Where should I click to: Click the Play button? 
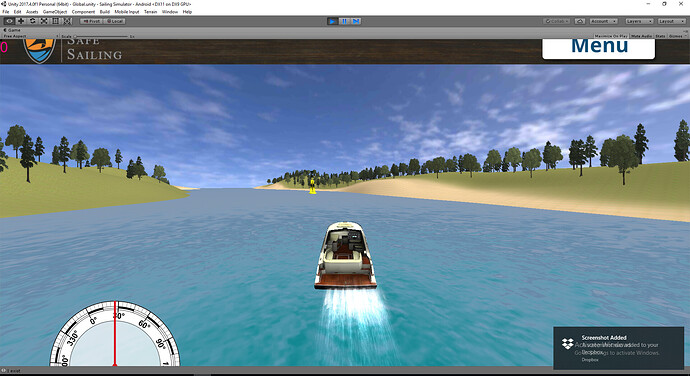(x=333, y=21)
